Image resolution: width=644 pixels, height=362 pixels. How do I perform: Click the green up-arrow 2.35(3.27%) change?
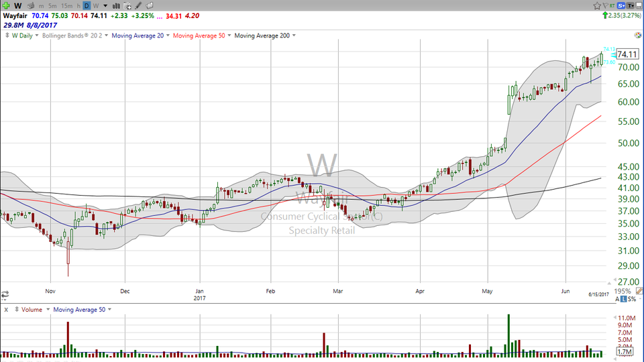[621, 15]
